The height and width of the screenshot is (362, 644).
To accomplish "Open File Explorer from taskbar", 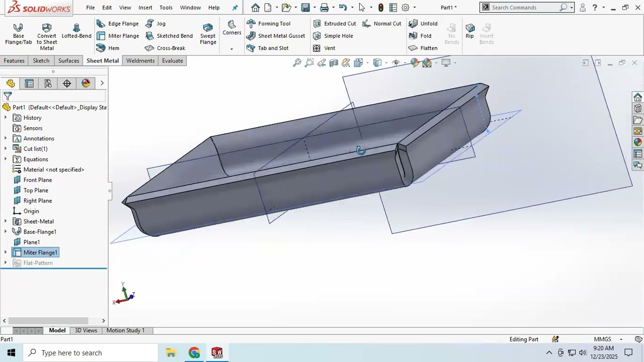I will point(171,353).
